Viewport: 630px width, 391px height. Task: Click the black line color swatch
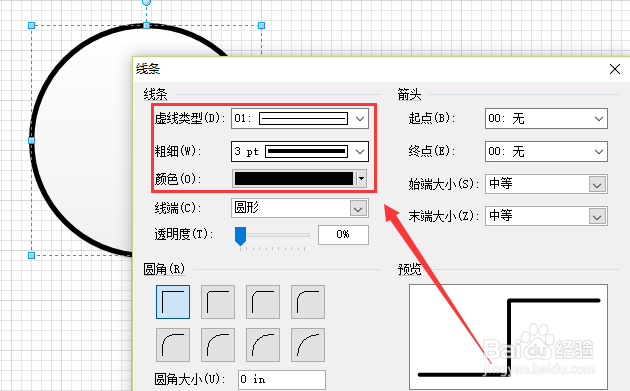click(x=294, y=178)
